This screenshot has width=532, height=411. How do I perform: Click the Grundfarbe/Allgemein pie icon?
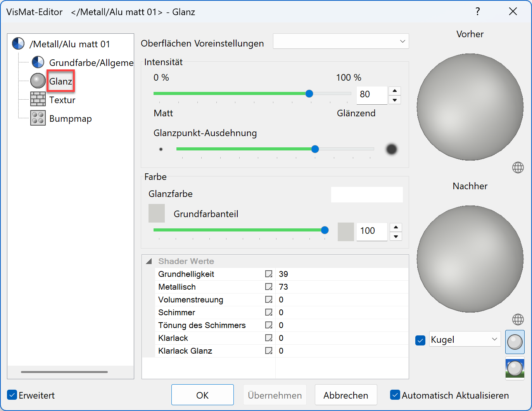pyautogui.click(x=38, y=62)
